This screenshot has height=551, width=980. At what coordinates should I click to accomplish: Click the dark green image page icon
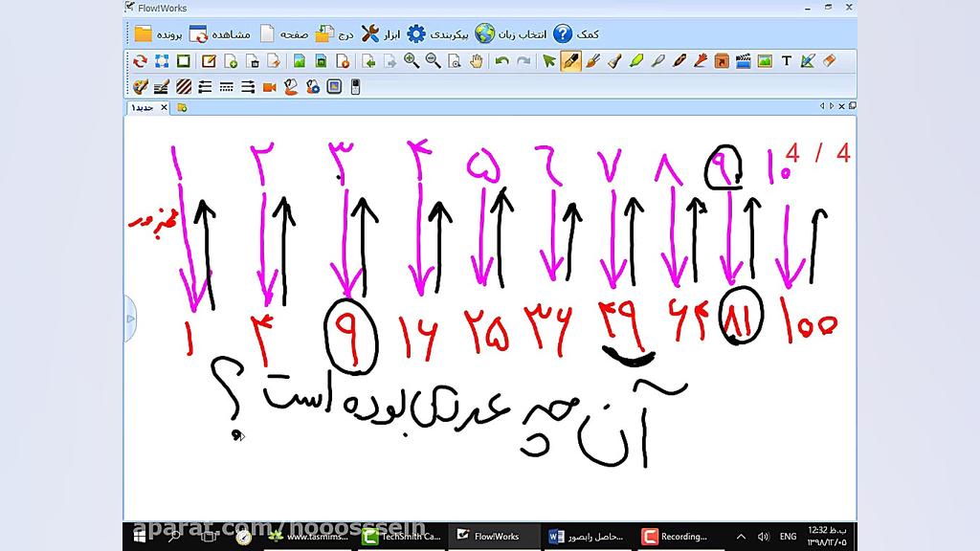click(x=322, y=61)
